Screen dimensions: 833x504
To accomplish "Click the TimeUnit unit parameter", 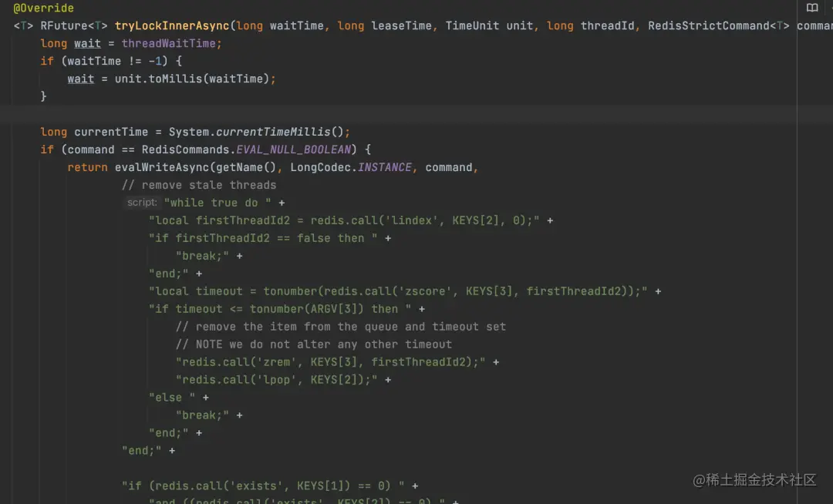I will 489,25.
